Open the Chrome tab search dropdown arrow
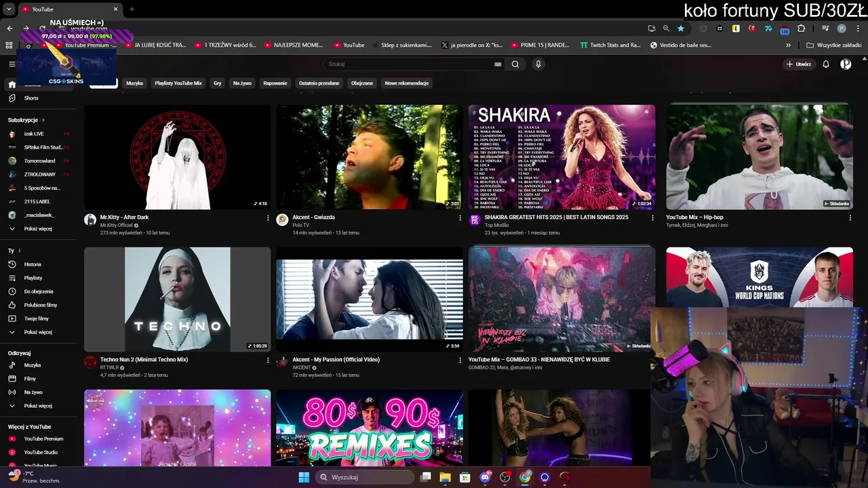The width and height of the screenshot is (868, 488). pyautogui.click(x=9, y=9)
